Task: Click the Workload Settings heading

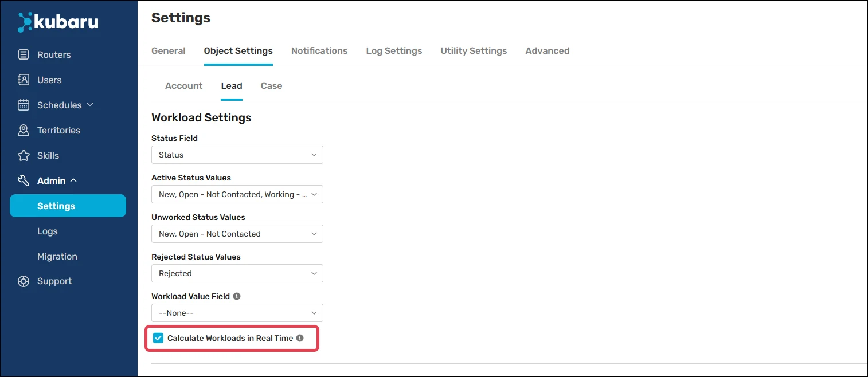Action: (201, 118)
